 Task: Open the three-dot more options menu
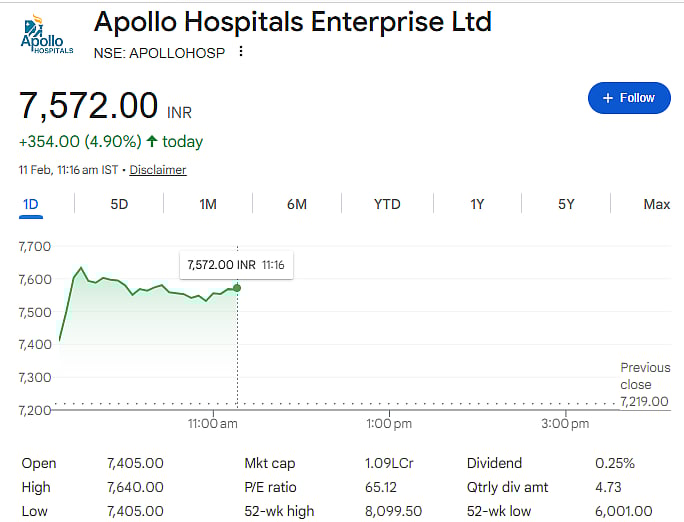(241, 51)
